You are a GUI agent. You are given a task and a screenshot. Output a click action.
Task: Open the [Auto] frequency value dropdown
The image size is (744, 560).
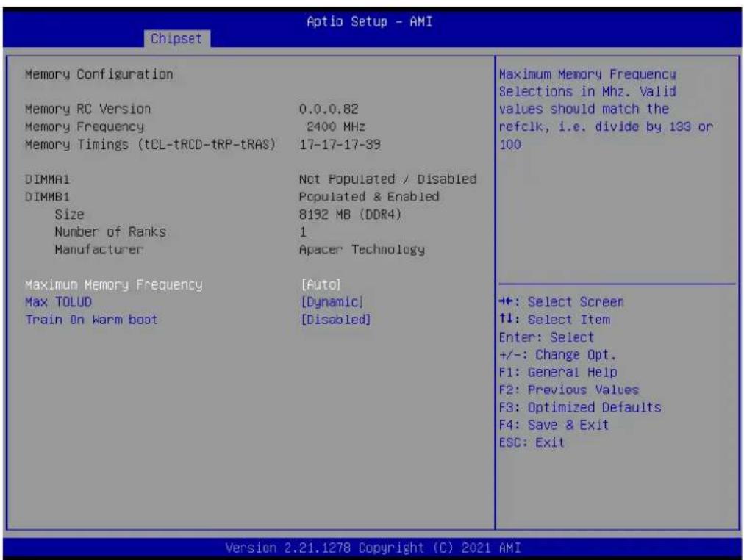click(x=321, y=284)
